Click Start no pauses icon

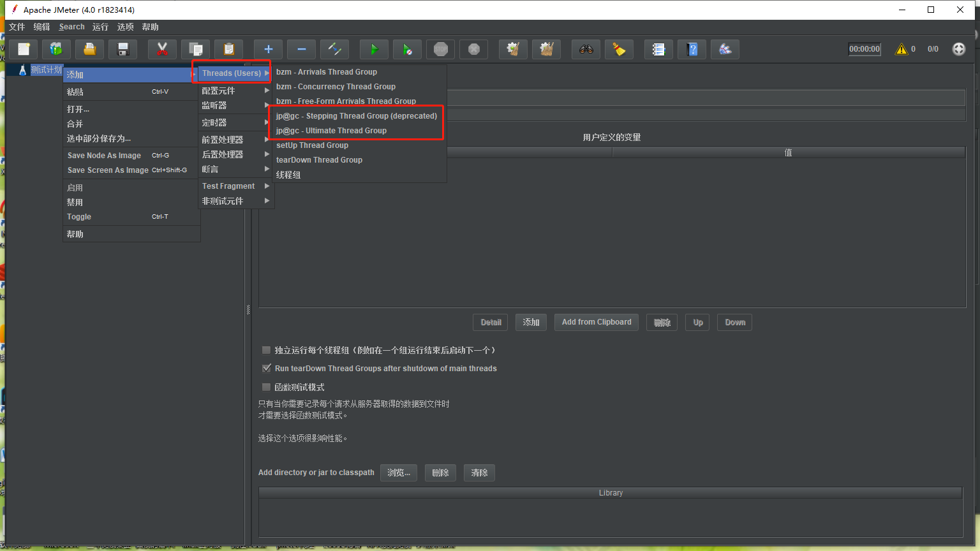coord(408,49)
